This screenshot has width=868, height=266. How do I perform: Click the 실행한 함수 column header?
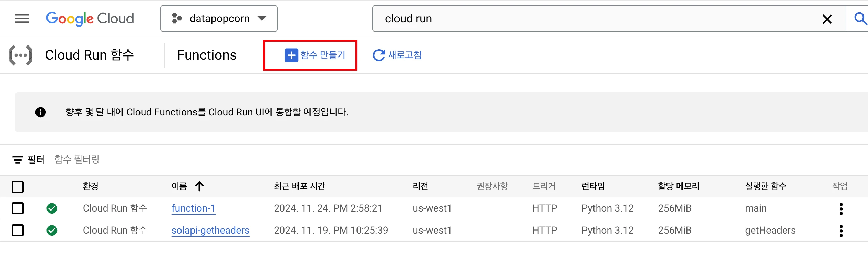[x=766, y=186]
